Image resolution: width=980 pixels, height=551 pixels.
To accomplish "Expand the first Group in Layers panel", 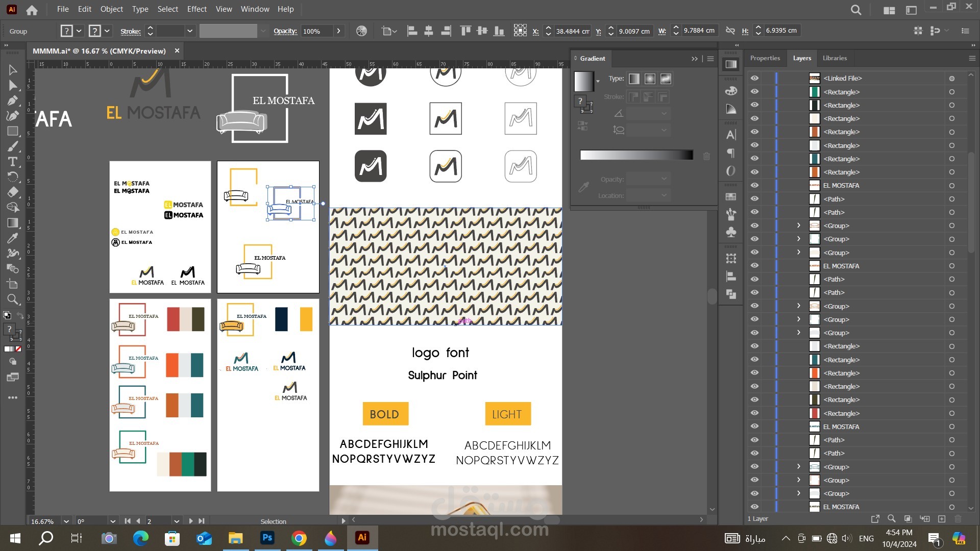I will (x=799, y=226).
